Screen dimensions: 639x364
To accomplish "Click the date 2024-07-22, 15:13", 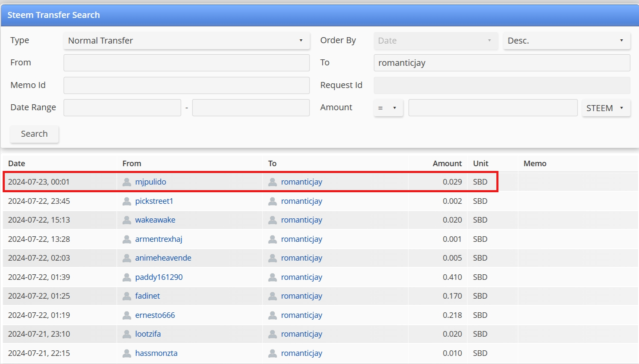I will coord(39,220).
